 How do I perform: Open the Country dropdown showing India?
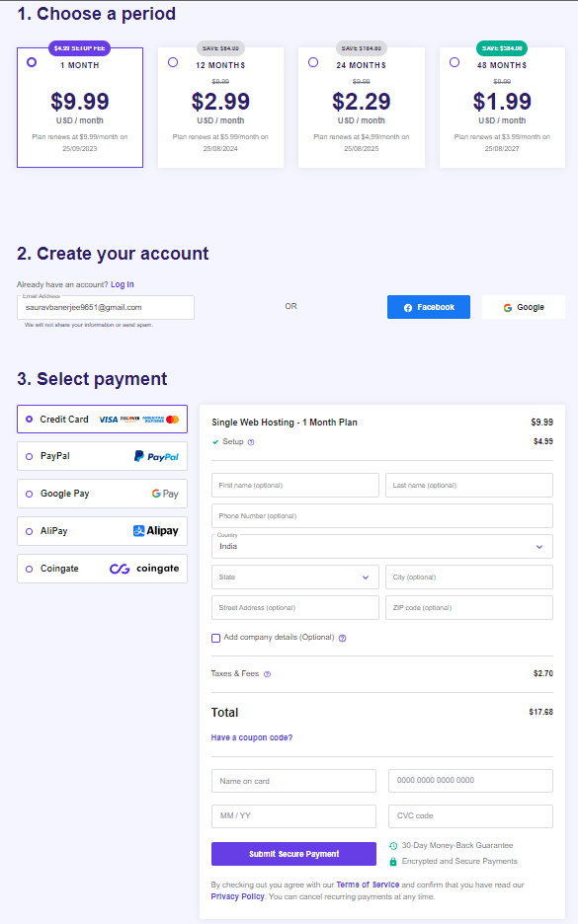click(381, 546)
